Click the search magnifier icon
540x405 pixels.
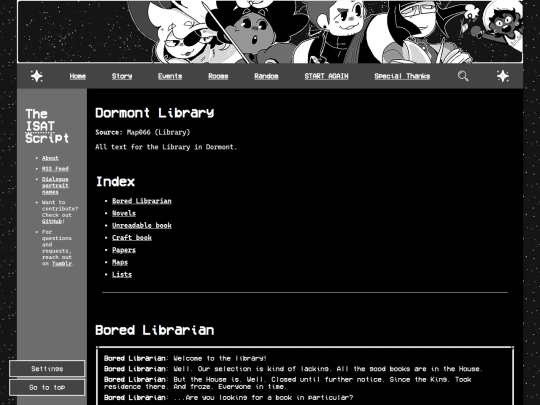click(x=463, y=76)
